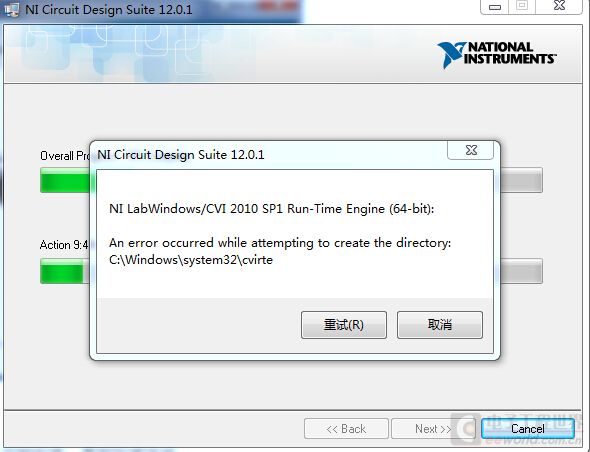Click the Cancel button in installer window
The height and width of the screenshot is (452, 590).
528,428
